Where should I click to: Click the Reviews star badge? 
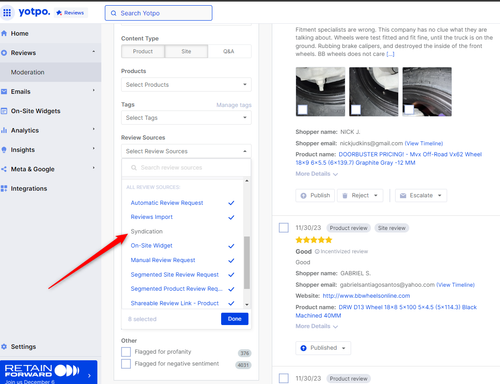(71, 13)
